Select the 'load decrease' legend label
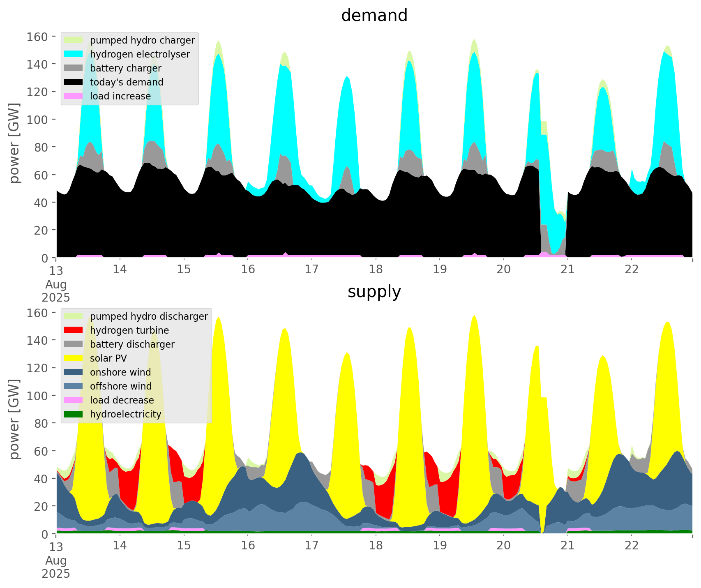 (x=122, y=400)
